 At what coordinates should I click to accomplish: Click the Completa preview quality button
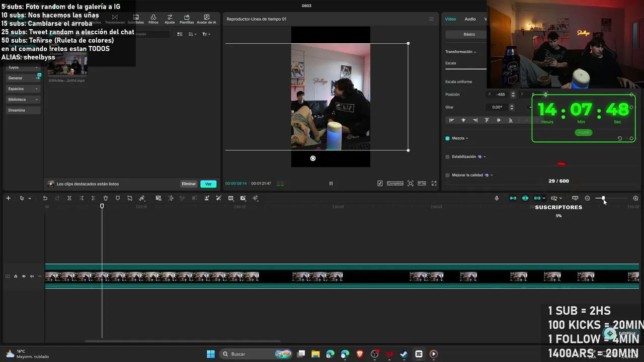[x=395, y=184]
